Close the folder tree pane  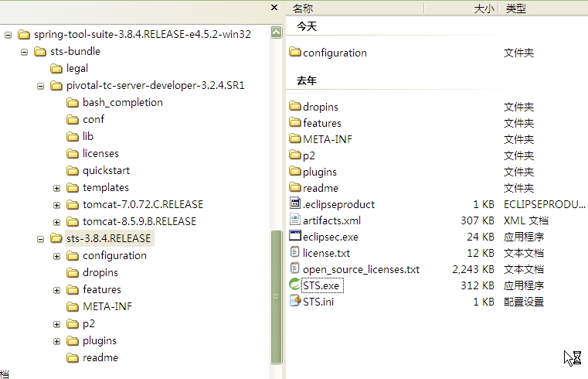point(274,8)
